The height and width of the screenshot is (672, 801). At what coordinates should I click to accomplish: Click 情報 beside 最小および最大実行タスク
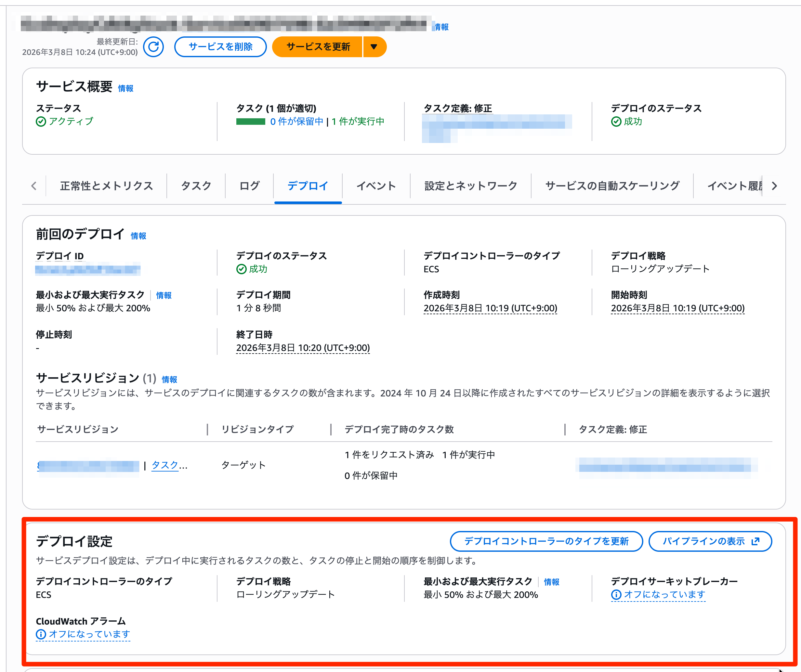click(164, 295)
